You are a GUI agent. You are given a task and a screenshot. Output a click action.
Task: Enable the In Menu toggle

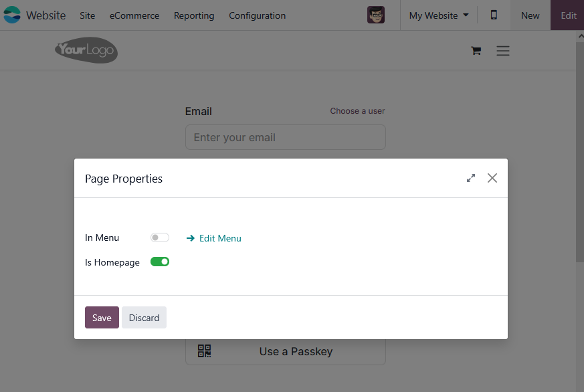tap(160, 237)
